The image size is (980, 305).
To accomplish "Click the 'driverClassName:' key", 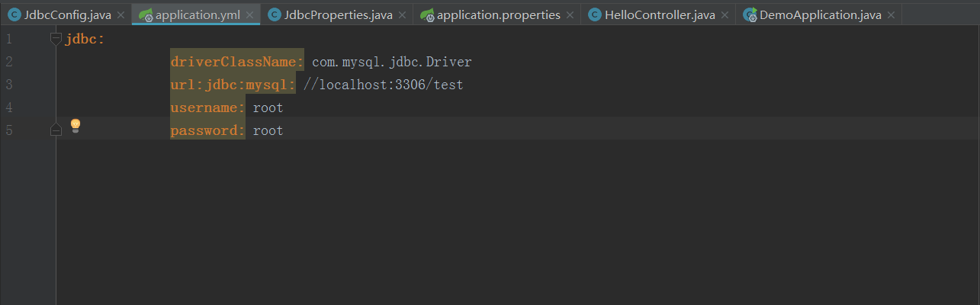I will 237,62.
